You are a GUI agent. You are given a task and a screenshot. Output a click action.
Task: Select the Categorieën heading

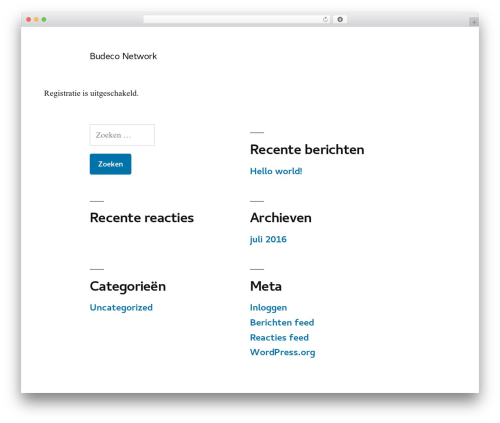pyautogui.click(x=128, y=287)
